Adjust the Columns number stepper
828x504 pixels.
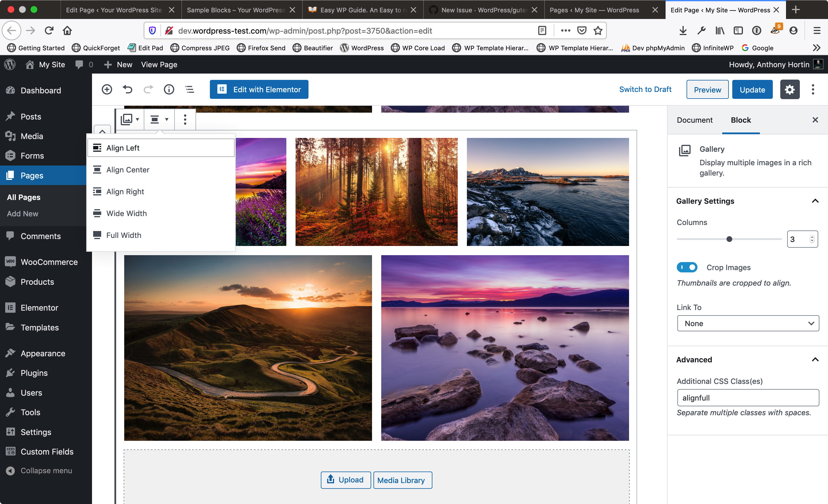point(812,239)
